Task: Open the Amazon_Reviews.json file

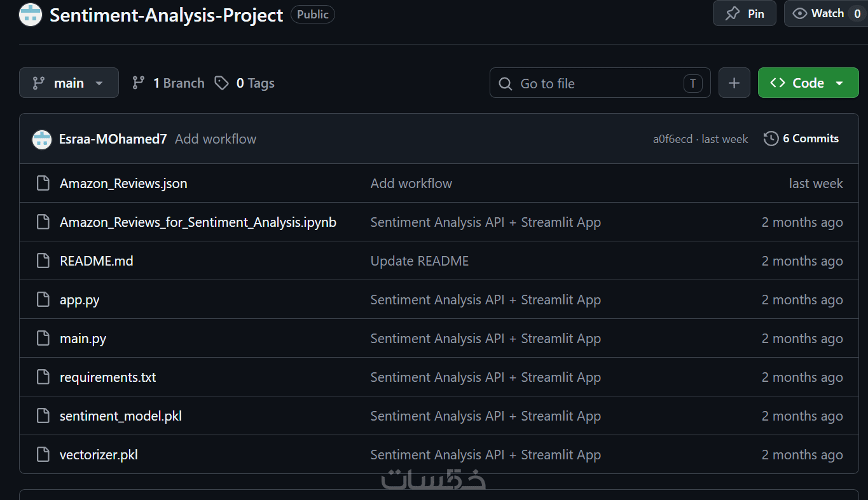Action: point(123,184)
